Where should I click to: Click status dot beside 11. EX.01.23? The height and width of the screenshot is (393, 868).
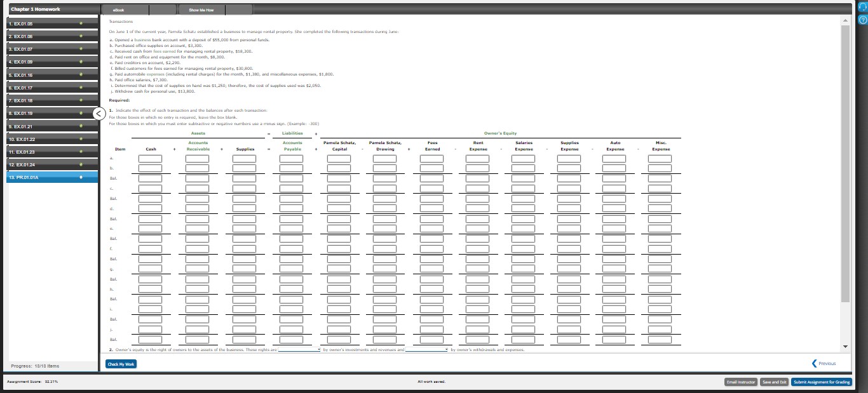click(x=80, y=152)
